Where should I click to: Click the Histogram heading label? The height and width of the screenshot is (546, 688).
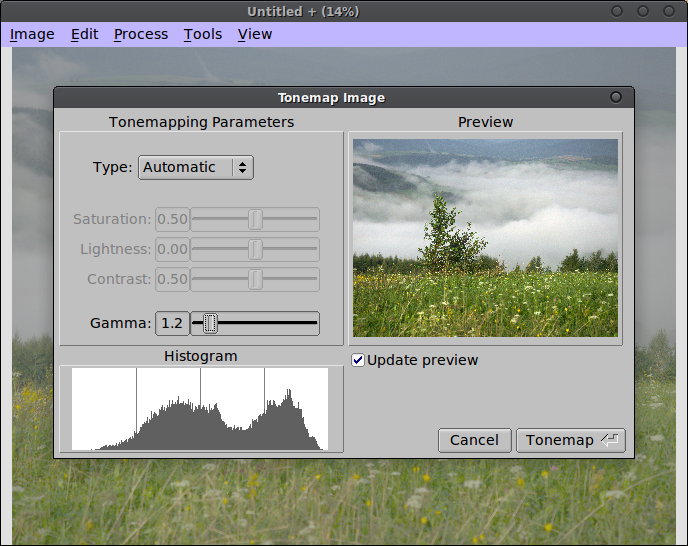click(201, 356)
